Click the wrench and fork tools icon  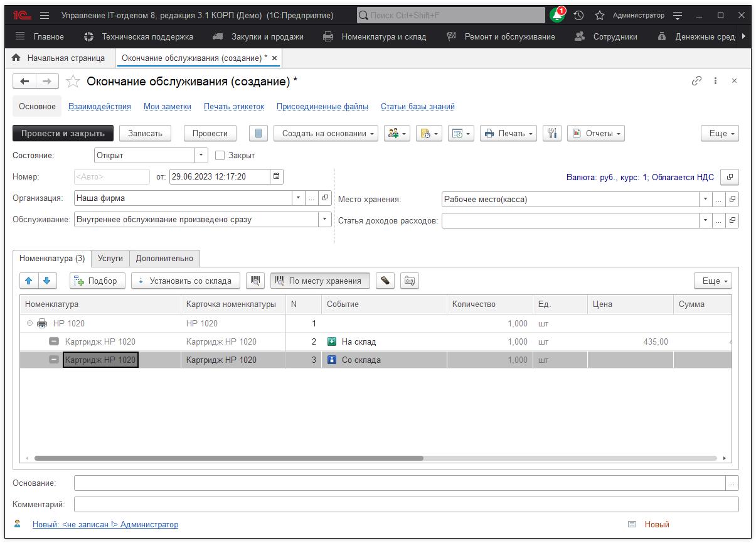(x=551, y=133)
